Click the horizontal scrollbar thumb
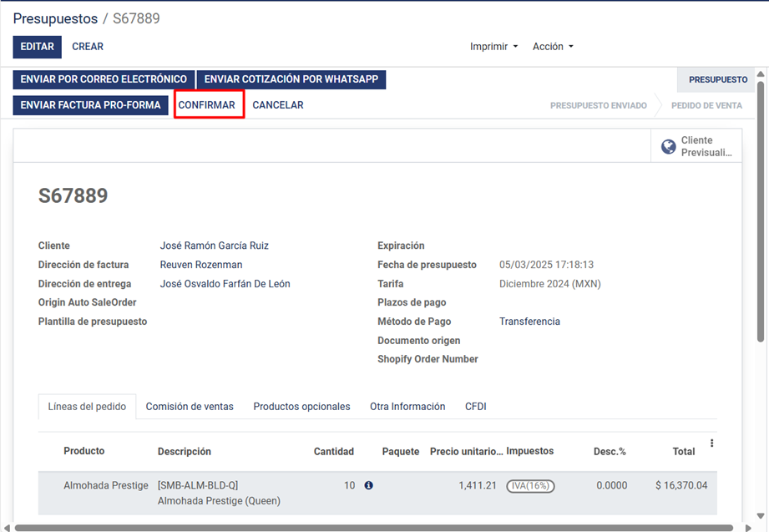The height and width of the screenshot is (532, 769). click(374, 528)
